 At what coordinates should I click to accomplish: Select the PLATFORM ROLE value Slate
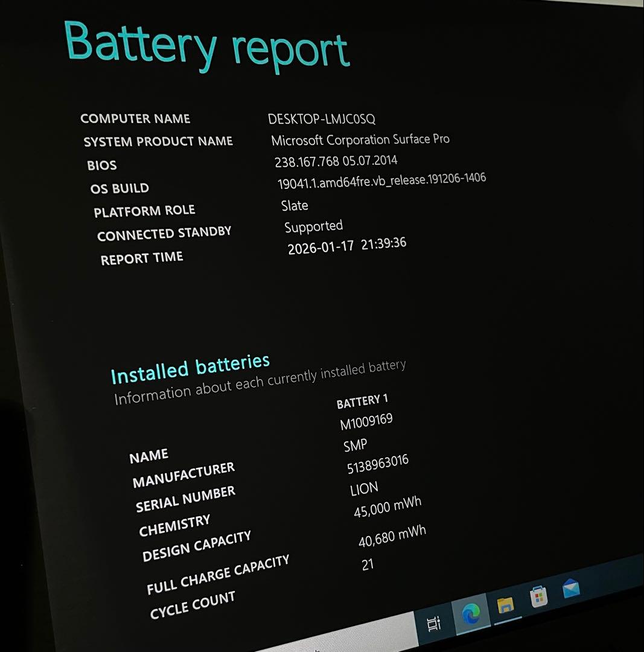(x=295, y=205)
